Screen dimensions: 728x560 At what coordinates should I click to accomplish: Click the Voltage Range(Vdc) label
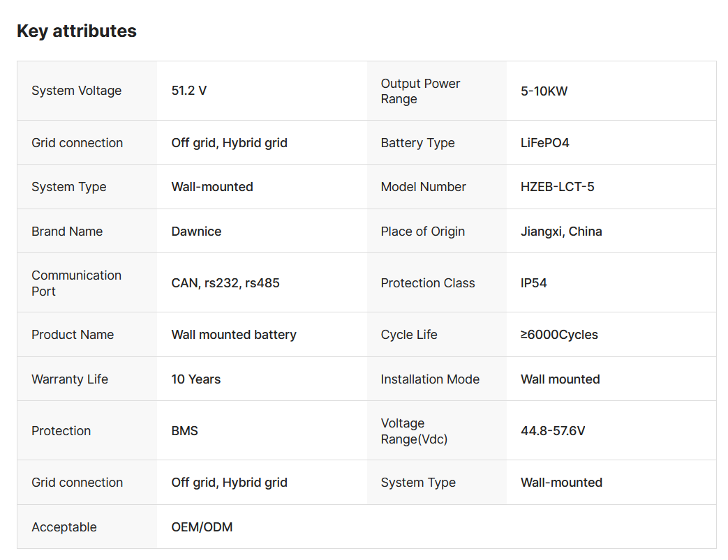[414, 431]
